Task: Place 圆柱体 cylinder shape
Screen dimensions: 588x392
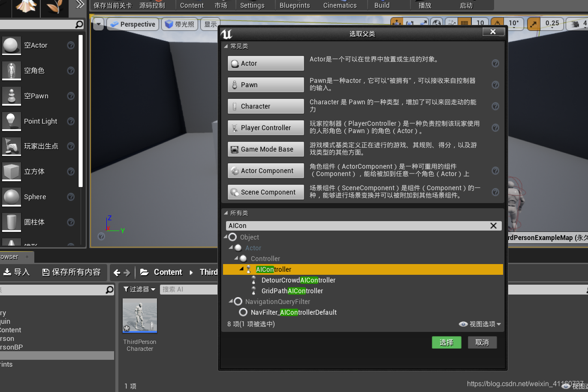Action: [x=39, y=222]
